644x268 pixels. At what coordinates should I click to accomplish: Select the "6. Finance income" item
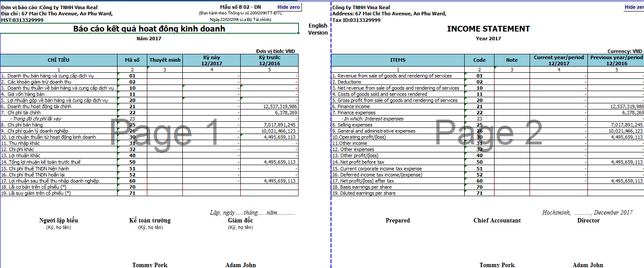point(351,106)
